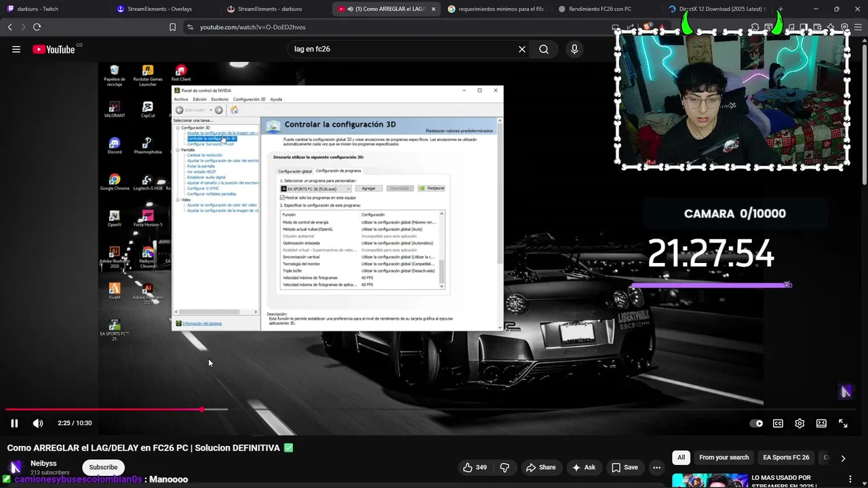Click the 'Agregar' button in NVIDIA panel
The height and width of the screenshot is (488, 868).
coord(368,188)
